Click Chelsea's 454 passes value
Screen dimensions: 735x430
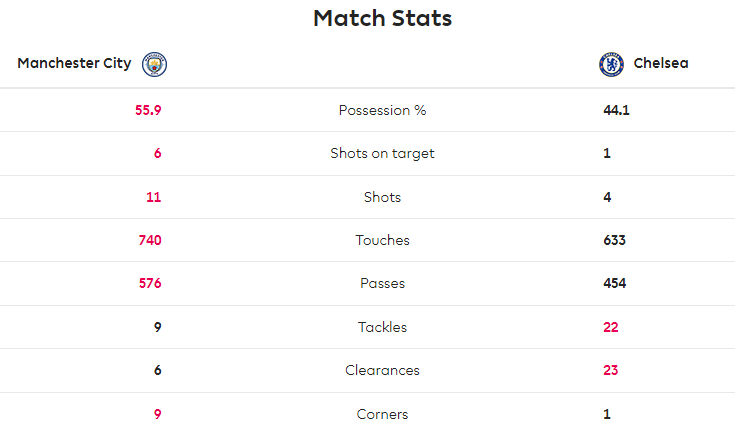615,283
